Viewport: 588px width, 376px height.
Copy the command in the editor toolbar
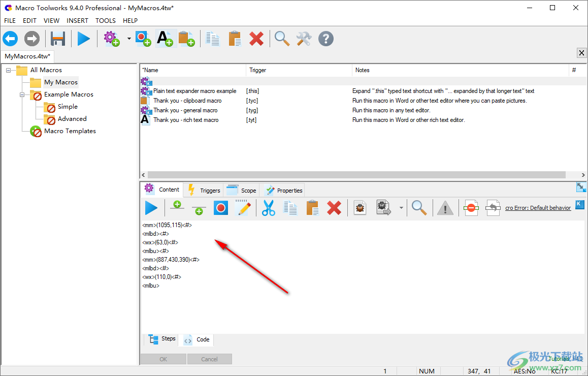(x=290, y=208)
